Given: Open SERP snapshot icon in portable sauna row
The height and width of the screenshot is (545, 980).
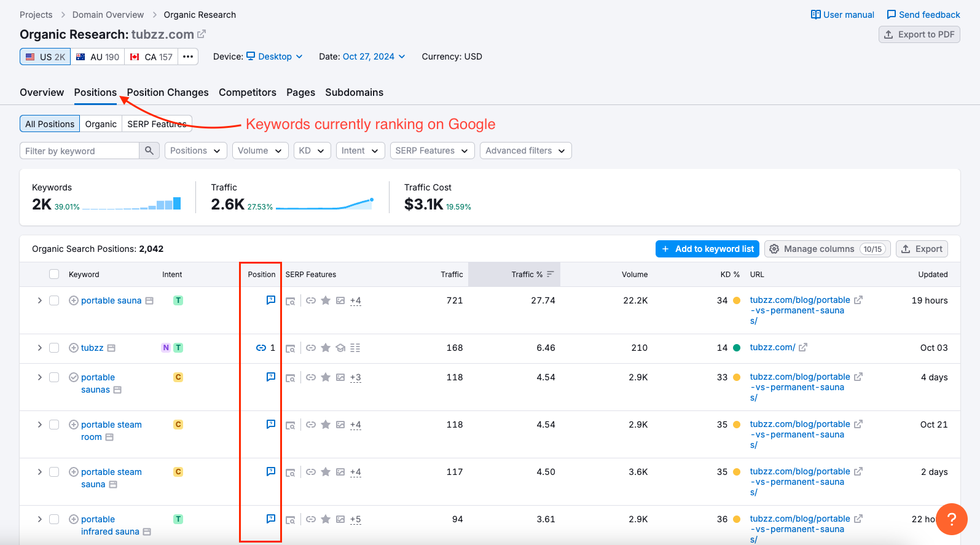Looking at the screenshot, I should pyautogui.click(x=291, y=301).
